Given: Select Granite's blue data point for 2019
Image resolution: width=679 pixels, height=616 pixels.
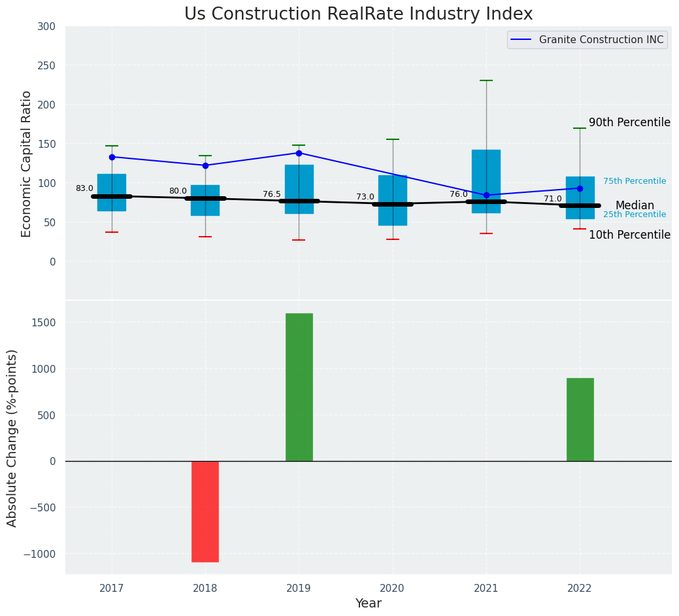Looking at the screenshot, I should click(299, 153).
